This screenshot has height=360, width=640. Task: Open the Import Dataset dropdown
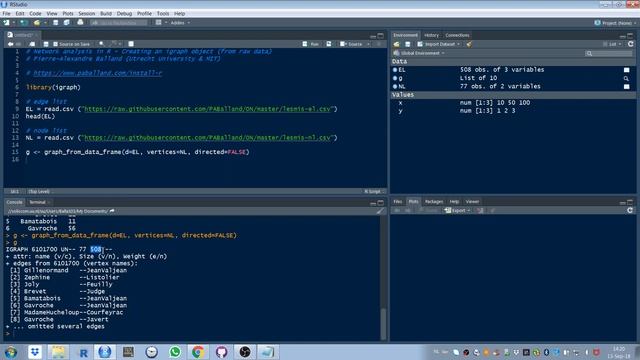click(x=439, y=44)
